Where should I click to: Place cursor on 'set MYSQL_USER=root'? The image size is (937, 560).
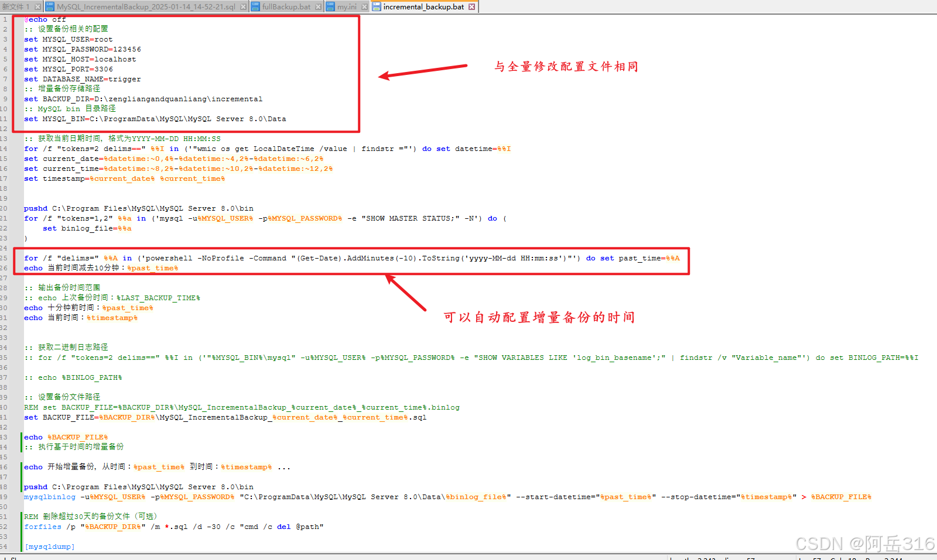click(x=69, y=39)
